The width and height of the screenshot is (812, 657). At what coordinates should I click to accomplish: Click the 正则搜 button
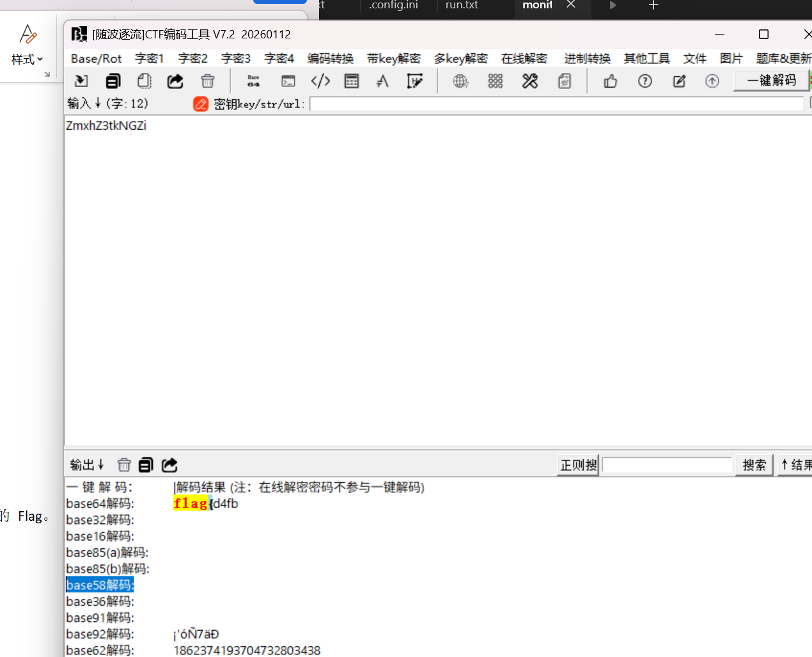tap(579, 465)
